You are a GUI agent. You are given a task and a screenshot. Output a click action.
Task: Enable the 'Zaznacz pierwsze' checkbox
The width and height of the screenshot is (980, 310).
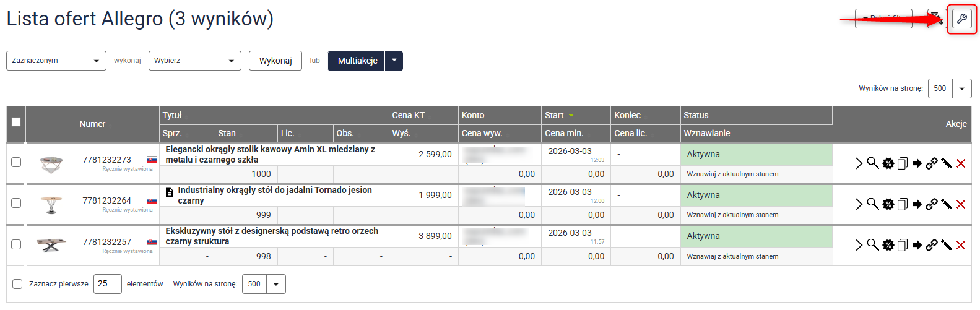tap(17, 284)
